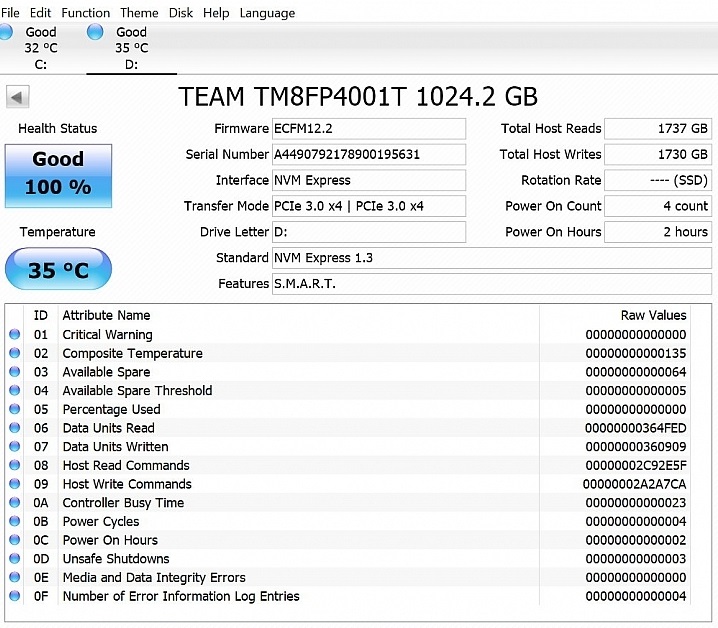The image size is (718, 628).
Task: Click the Raw Values column header
Action: point(653,315)
